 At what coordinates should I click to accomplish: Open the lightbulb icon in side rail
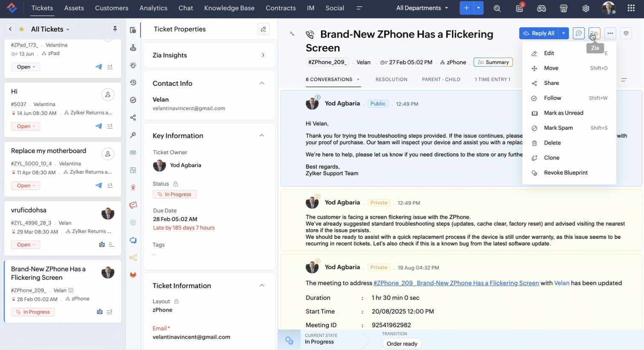coord(133,65)
